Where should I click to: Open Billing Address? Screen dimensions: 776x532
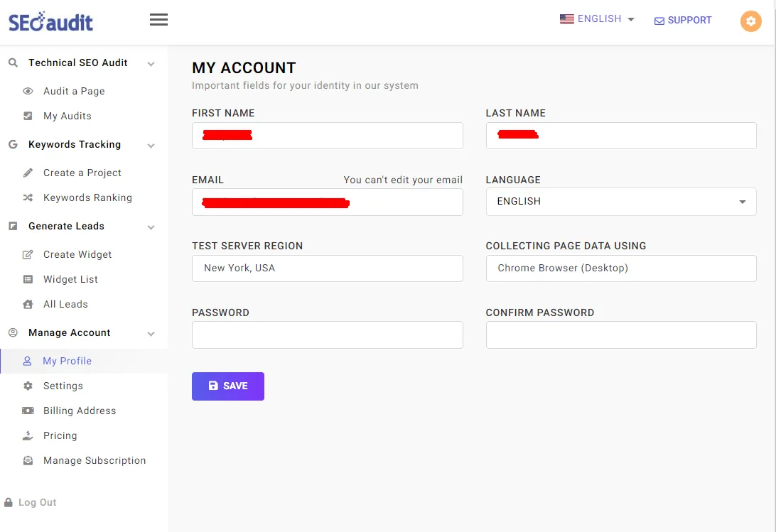pyautogui.click(x=79, y=411)
